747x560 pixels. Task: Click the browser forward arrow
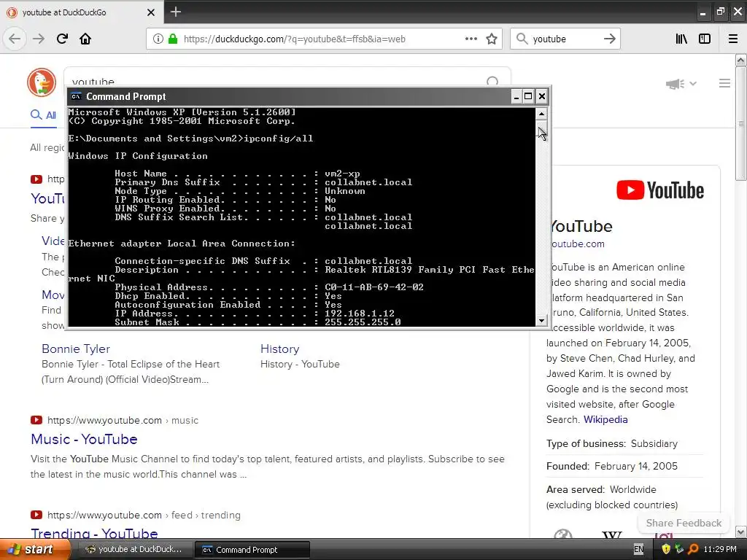pos(39,39)
